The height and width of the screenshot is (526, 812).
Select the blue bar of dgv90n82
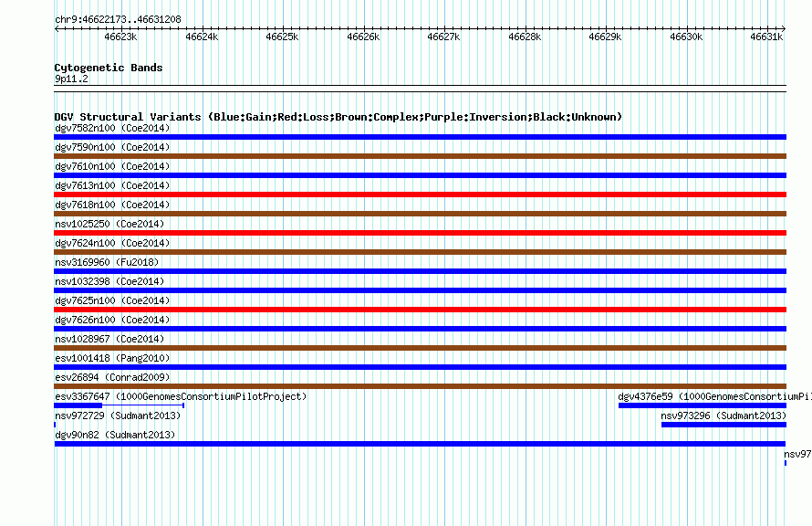(x=420, y=444)
